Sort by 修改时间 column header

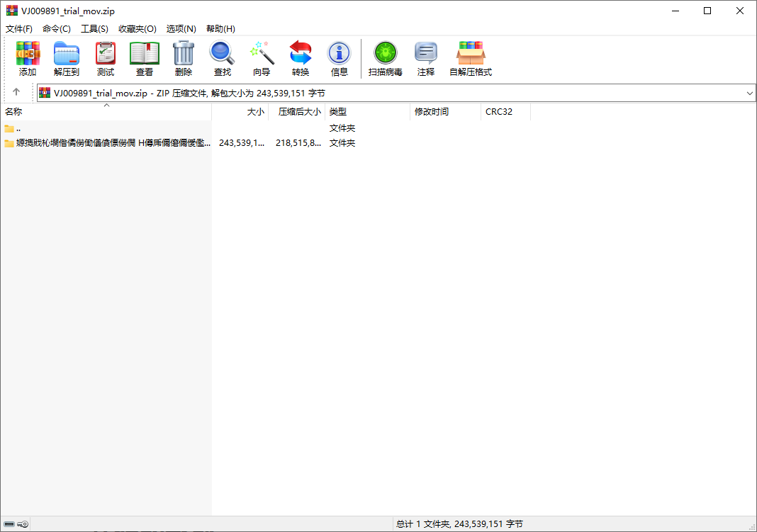tap(432, 112)
